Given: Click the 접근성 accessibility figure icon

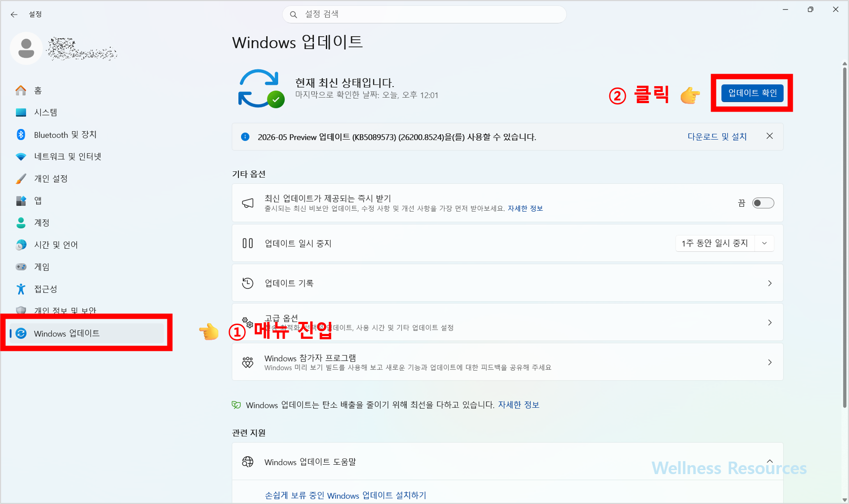Looking at the screenshot, I should tap(21, 289).
